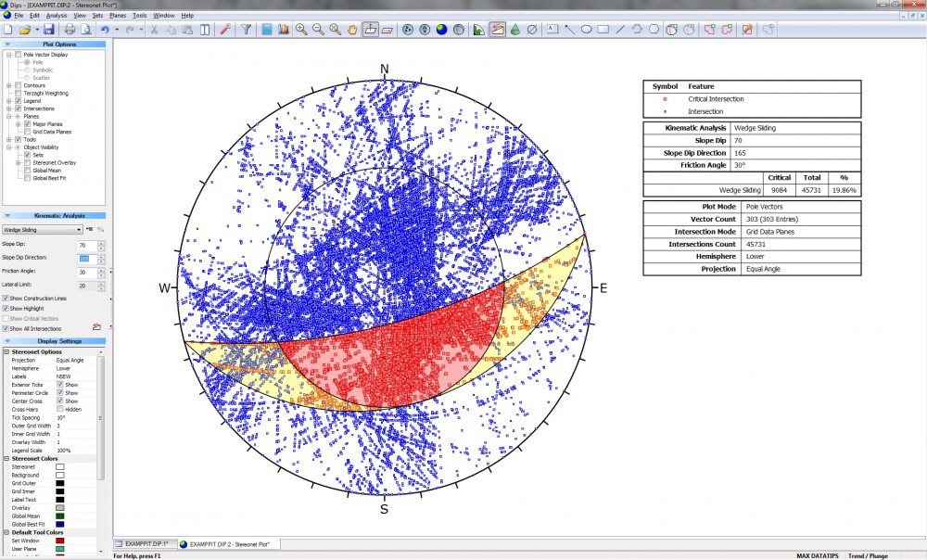Click the zoom out magnifier
Viewport: 927px width, 560px height.
318,30
